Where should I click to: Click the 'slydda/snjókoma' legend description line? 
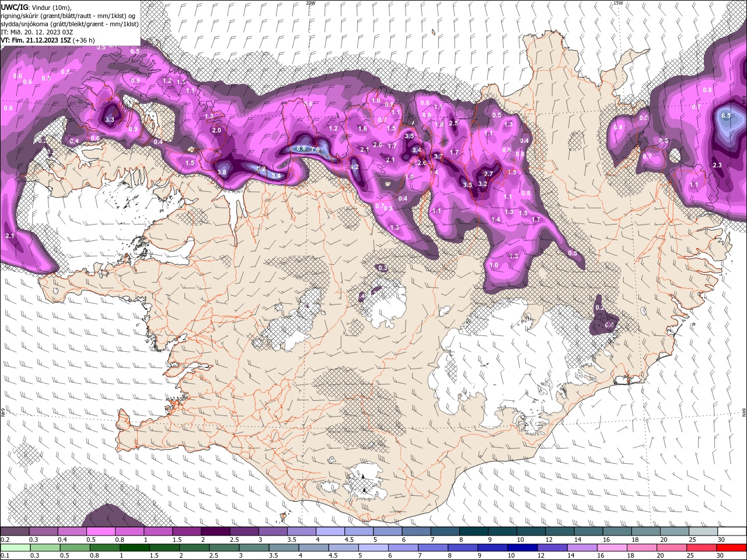point(68,24)
